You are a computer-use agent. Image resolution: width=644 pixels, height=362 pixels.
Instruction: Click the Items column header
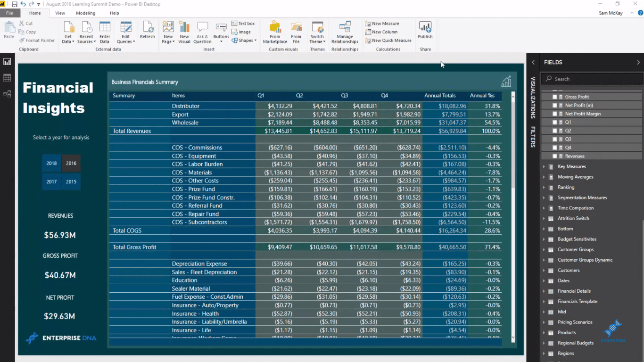[178, 96]
